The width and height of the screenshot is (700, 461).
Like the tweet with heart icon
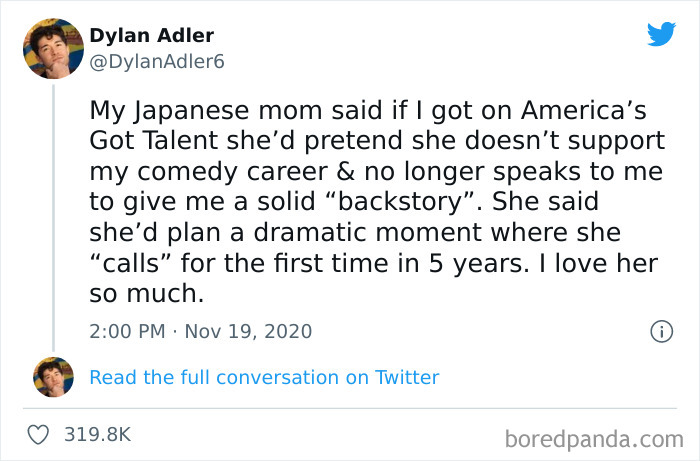[37, 434]
